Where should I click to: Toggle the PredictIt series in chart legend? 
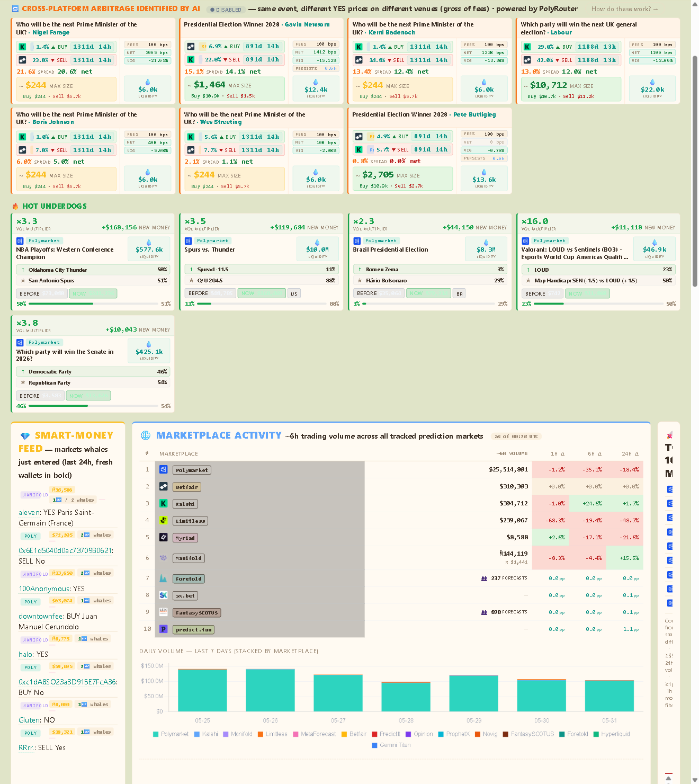pos(386,734)
